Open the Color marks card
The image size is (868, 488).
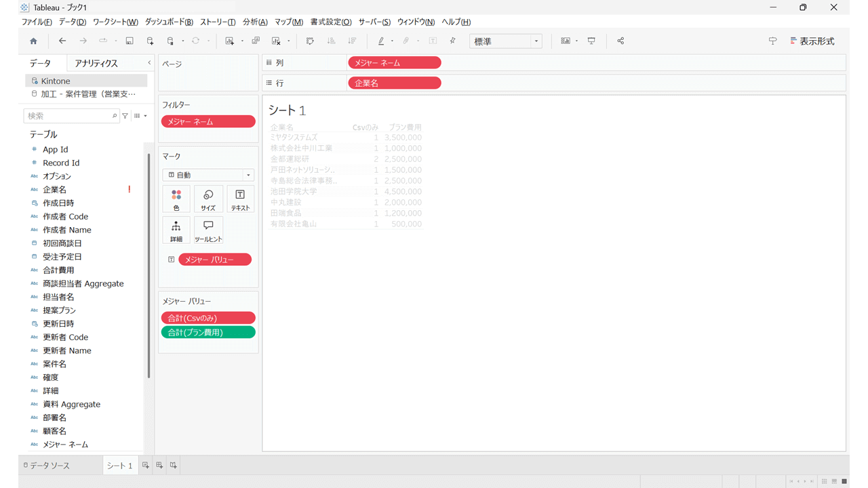point(176,199)
